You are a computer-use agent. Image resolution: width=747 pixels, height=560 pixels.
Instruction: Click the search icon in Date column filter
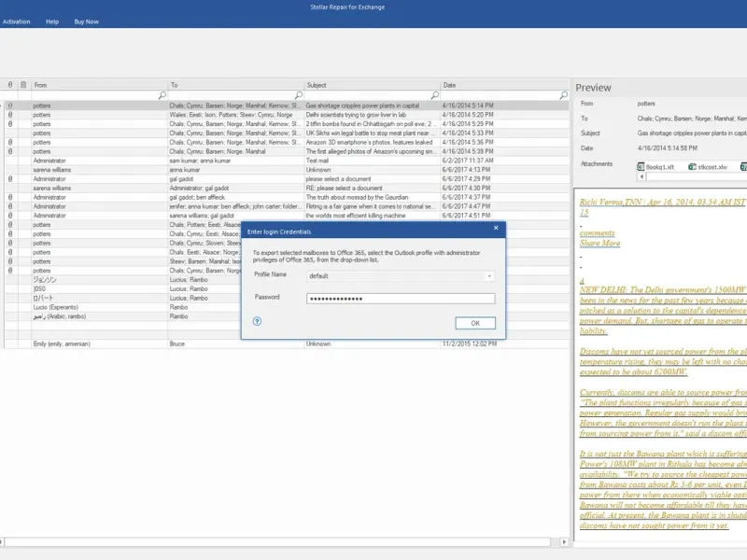pyautogui.click(x=564, y=95)
